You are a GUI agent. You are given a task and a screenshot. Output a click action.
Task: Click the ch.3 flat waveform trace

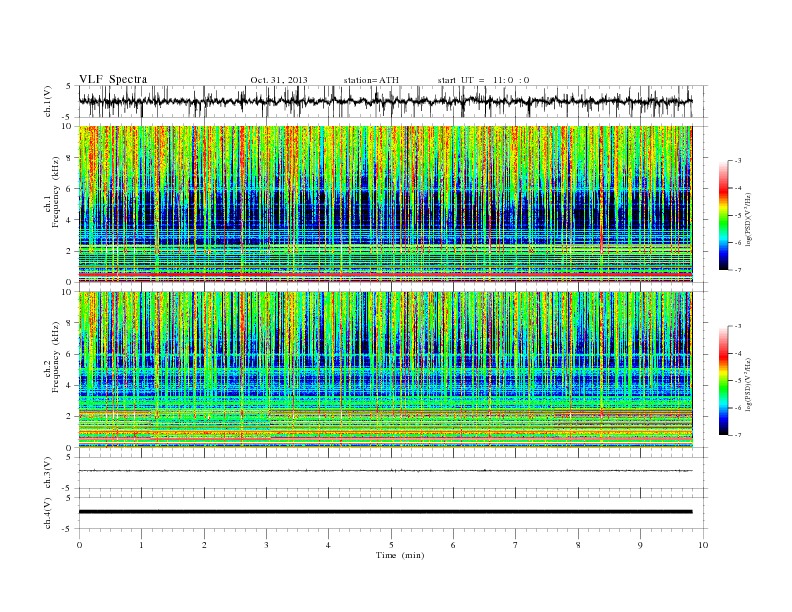[x=385, y=471]
